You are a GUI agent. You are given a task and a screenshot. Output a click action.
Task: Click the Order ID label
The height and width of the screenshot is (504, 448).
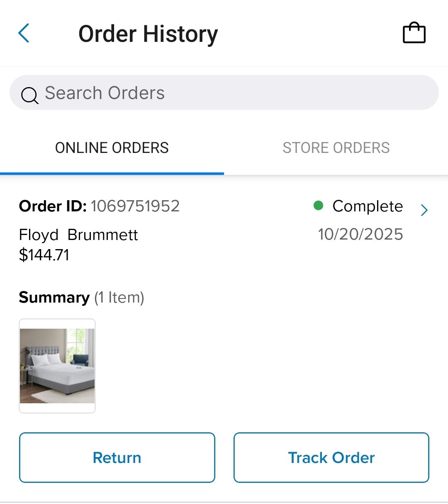tap(53, 206)
